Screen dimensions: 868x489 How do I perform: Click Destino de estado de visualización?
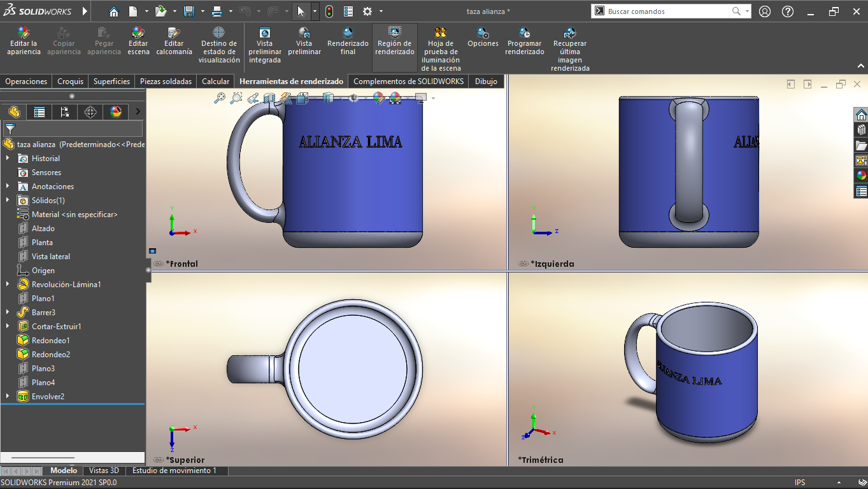coord(219,45)
